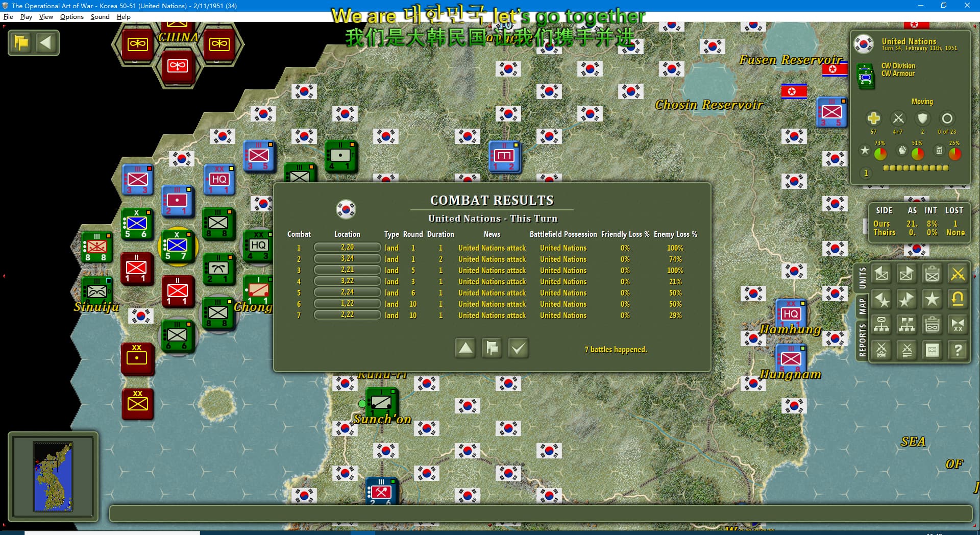Click the left arrow back button
The height and width of the screenshot is (535, 980).
point(46,43)
